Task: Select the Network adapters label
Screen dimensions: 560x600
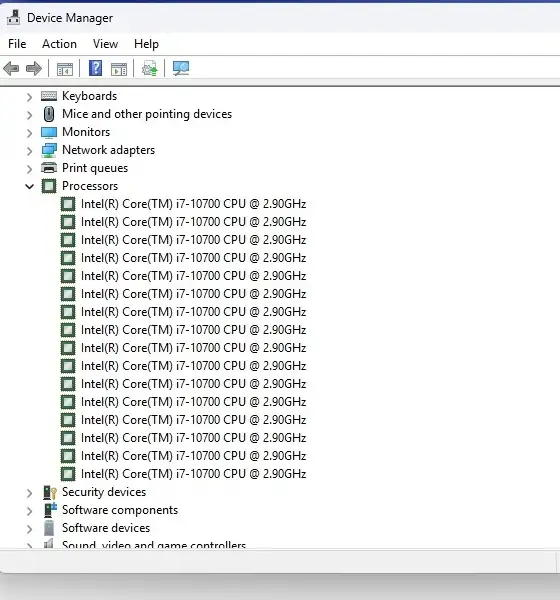Action: [109, 150]
